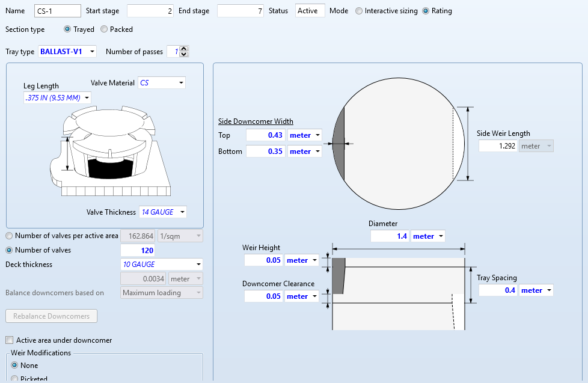Viewport: 588px width, 383px height.
Task: Edit the Name field containing CS-1
Action: point(57,11)
